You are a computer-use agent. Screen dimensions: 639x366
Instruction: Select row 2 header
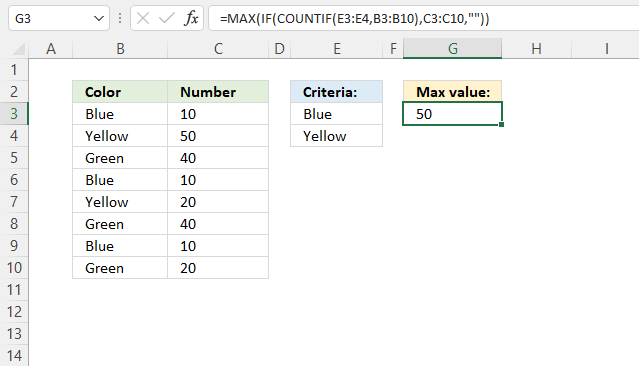14,92
